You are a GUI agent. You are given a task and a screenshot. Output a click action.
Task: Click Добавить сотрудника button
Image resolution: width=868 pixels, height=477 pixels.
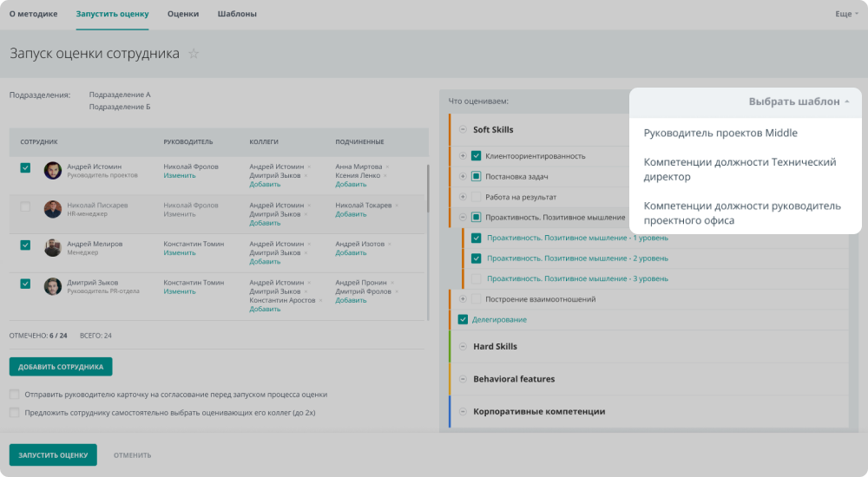click(61, 367)
